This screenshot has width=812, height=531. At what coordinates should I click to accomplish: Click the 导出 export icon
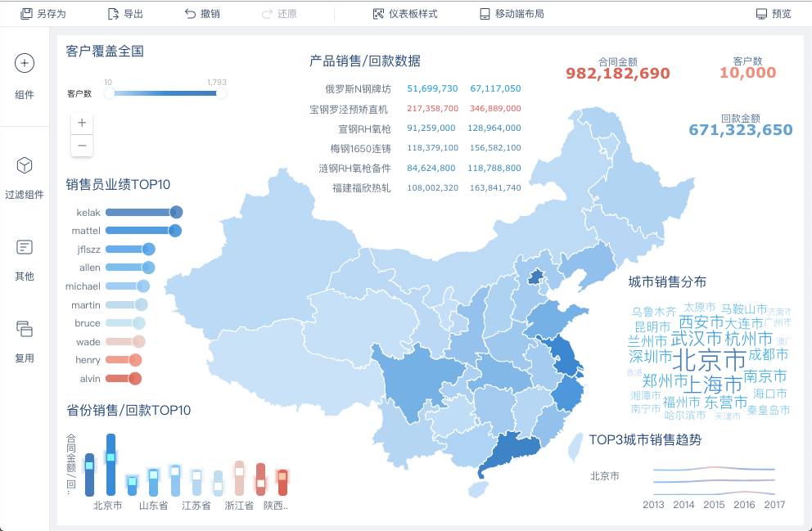112,14
